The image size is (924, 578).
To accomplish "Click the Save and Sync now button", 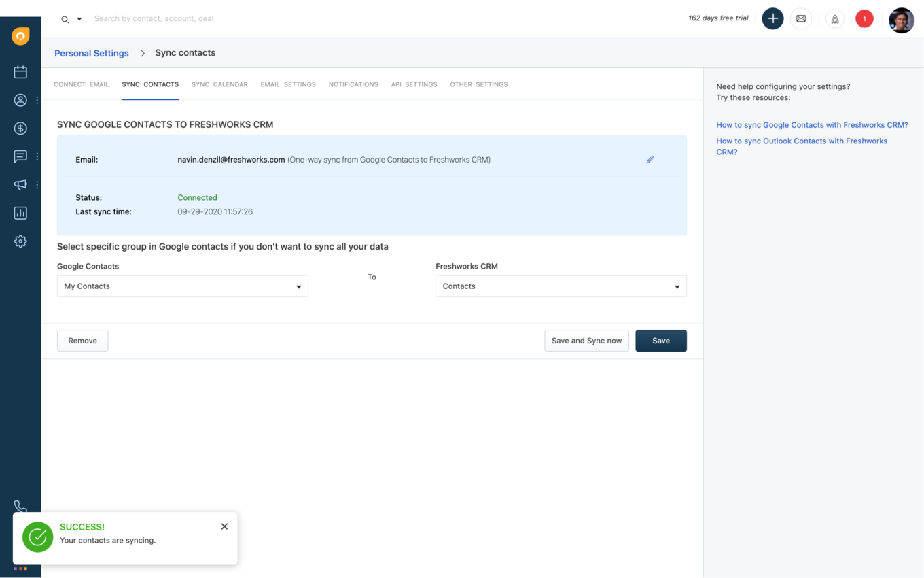I will pos(586,340).
